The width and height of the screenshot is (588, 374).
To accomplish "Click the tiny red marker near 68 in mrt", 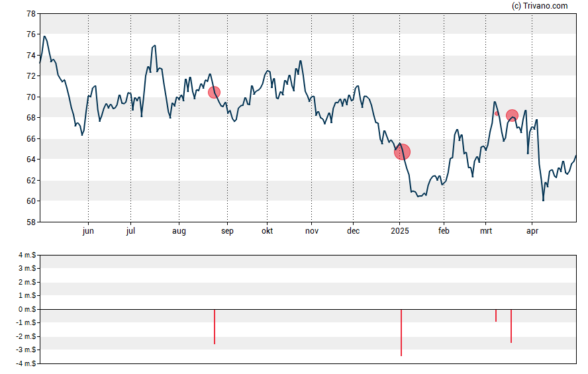I will (x=497, y=113).
